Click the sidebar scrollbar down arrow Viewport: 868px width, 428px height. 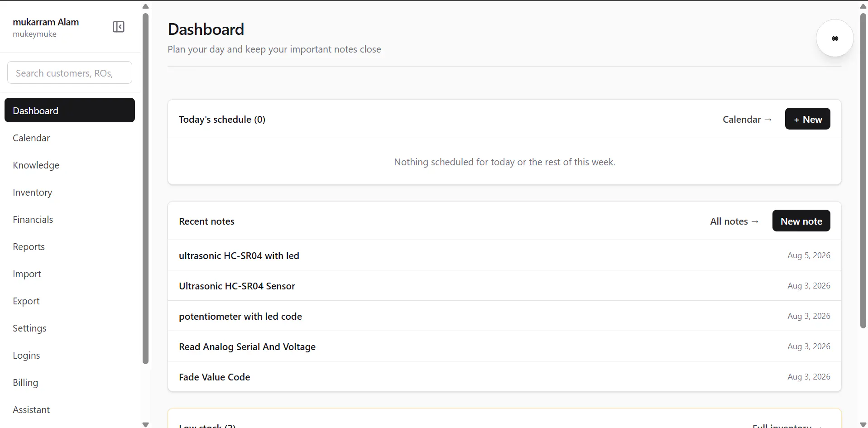(145, 424)
